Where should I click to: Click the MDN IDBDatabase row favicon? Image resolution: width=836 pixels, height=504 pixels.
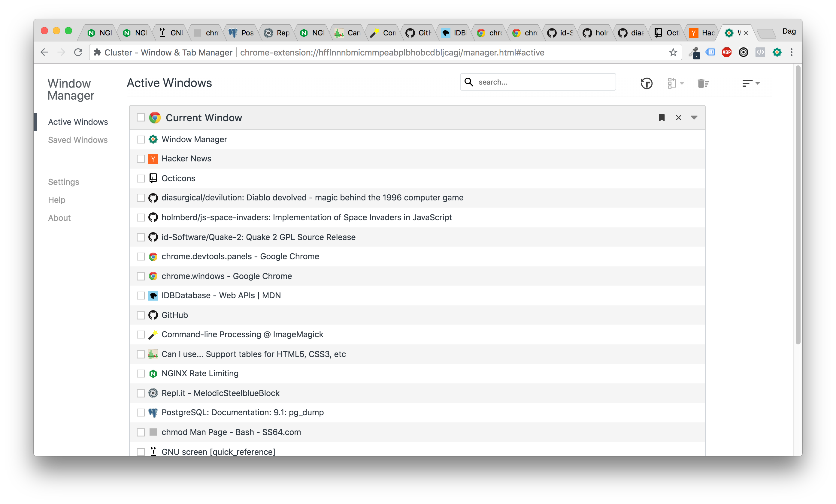coord(153,295)
